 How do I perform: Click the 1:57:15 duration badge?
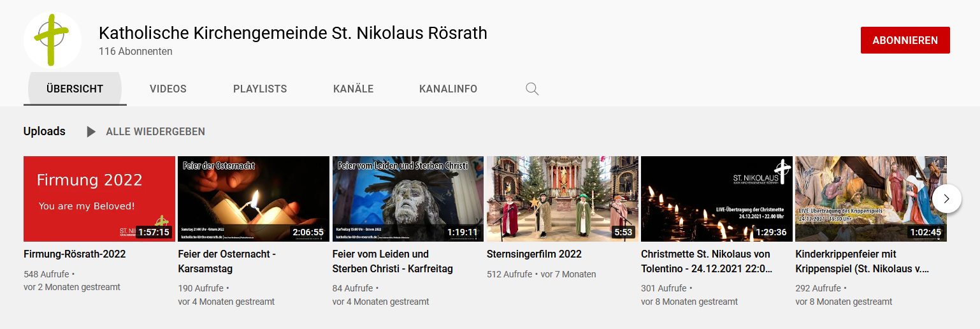[x=154, y=232]
